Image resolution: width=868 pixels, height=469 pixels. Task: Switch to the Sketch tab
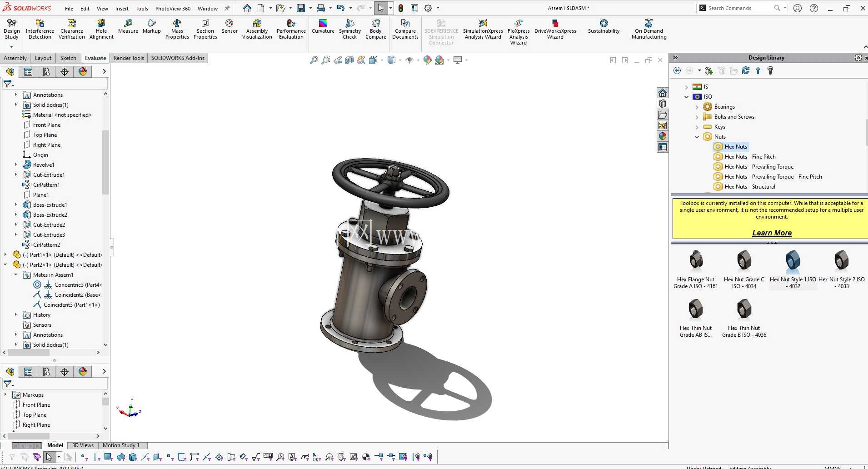tap(68, 58)
